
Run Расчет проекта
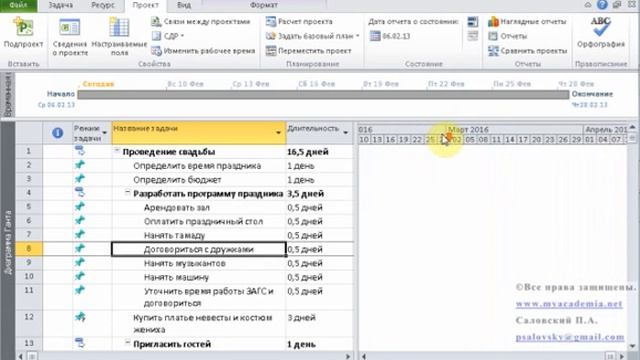coord(299,22)
